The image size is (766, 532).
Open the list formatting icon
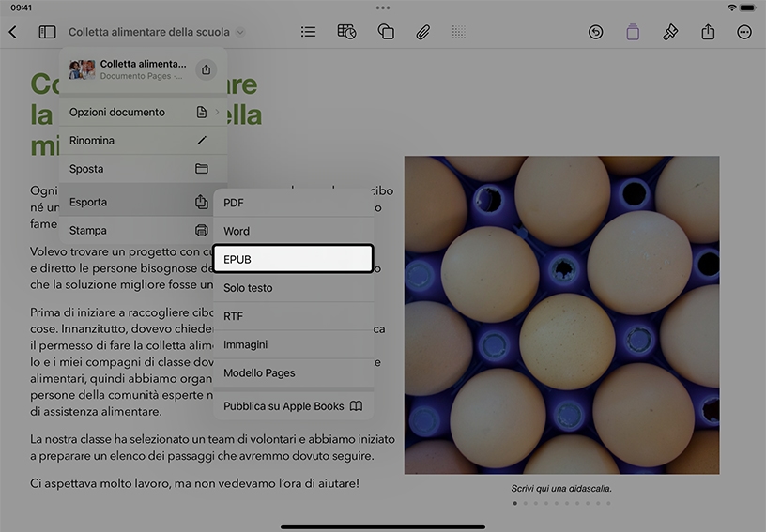308,32
